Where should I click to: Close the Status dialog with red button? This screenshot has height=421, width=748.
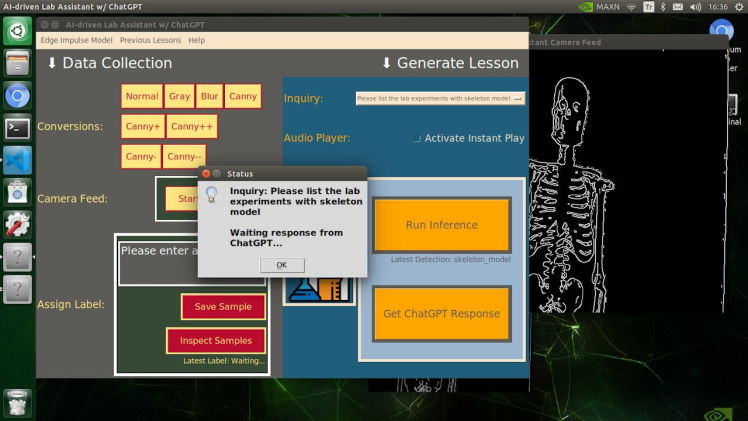pyautogui.click(x=206, y=174)
